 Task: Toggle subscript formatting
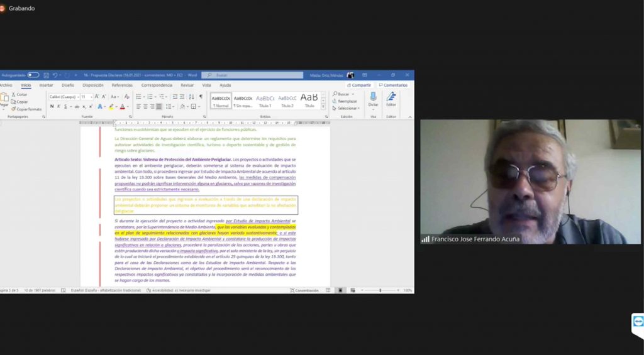pyautogui.click(x=84, y=107)
